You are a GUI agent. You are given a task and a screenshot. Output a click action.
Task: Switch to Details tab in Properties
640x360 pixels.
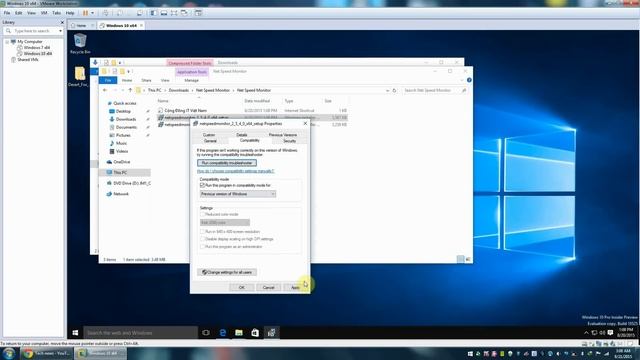pos(242,135)
